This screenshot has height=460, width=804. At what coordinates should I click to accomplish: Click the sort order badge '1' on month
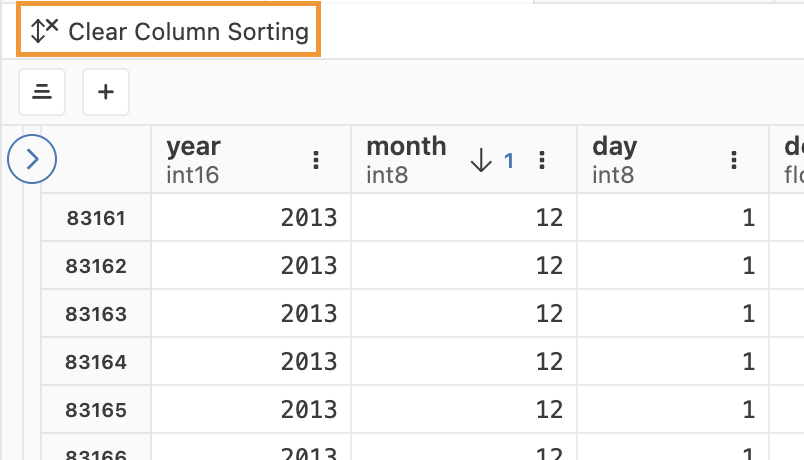click(508, 160)
